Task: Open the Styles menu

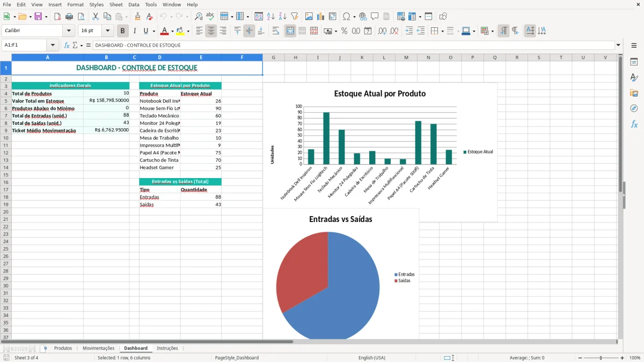Action: (97, 4)
